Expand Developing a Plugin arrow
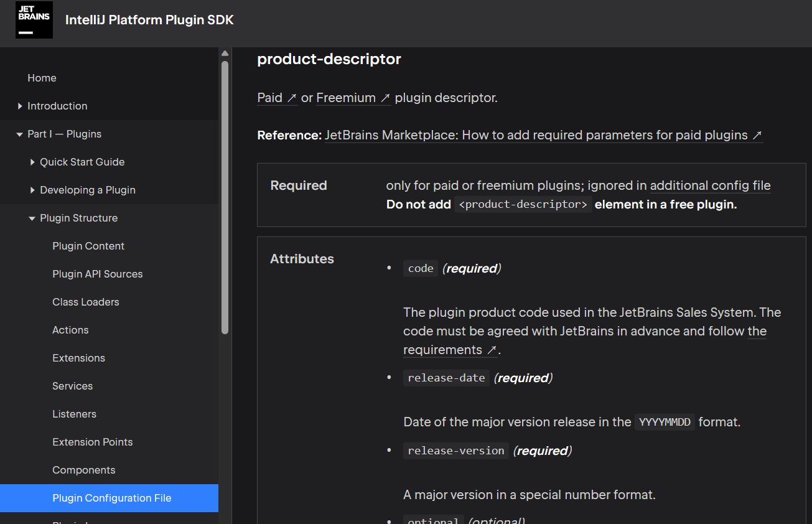The height and width of the screenshot is (524, 812). (x=32, y=190)
